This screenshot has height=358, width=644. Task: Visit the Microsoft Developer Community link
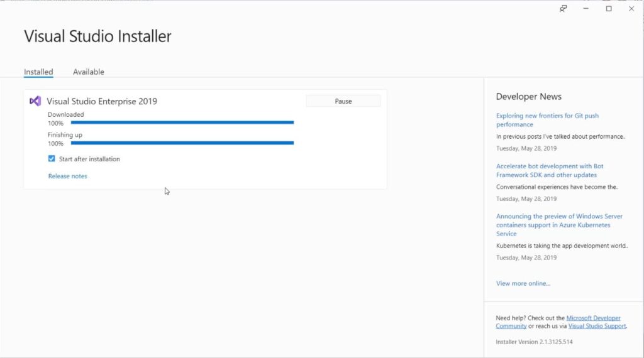point(593,318)
